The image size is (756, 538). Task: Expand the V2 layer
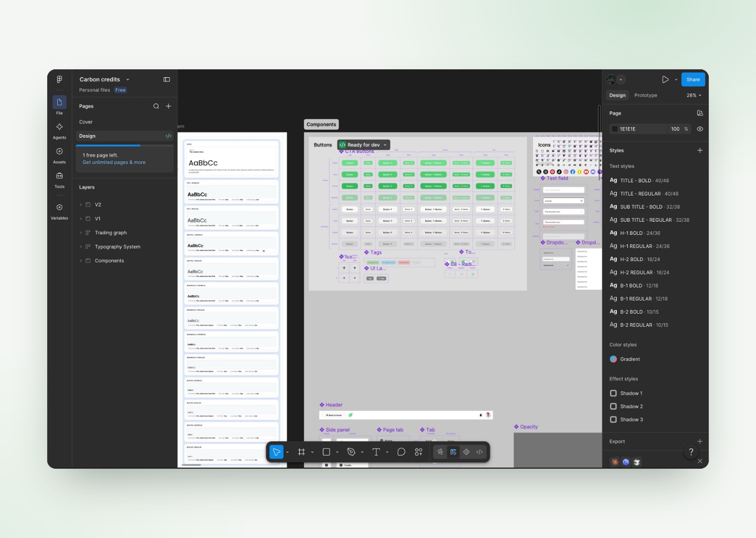coord(81,205)
